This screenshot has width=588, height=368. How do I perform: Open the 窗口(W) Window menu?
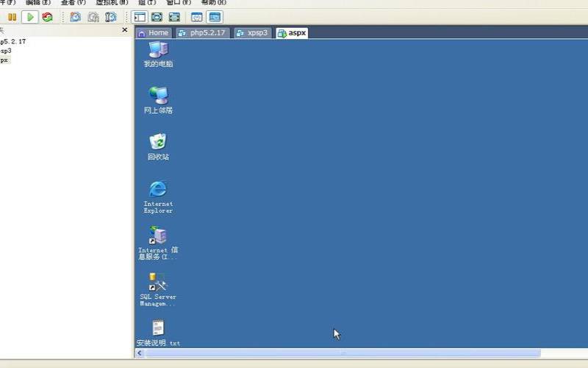[179, 2]
